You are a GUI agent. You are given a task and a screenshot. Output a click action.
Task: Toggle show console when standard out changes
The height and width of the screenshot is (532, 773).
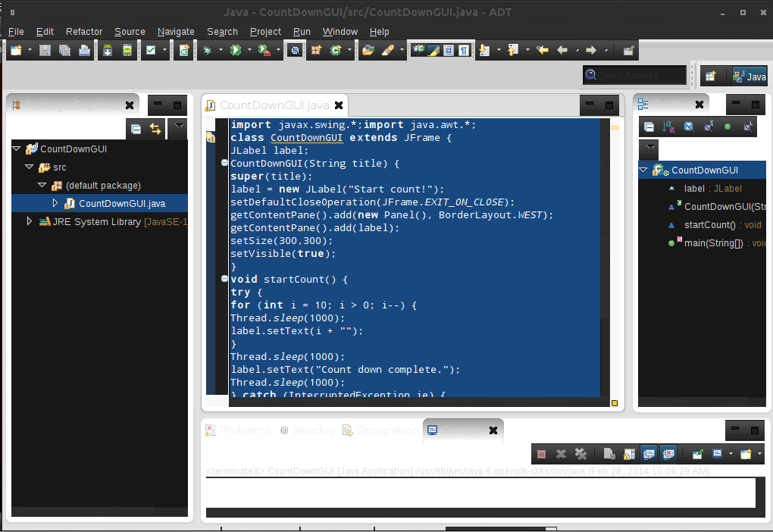coord(648,453)
